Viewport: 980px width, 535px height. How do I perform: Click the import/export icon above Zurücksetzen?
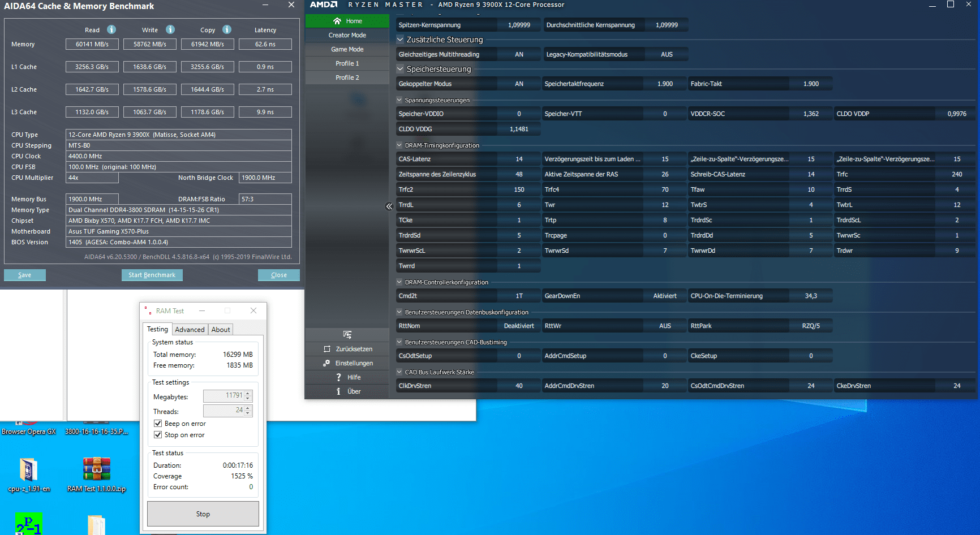click(x=347, y=334)
